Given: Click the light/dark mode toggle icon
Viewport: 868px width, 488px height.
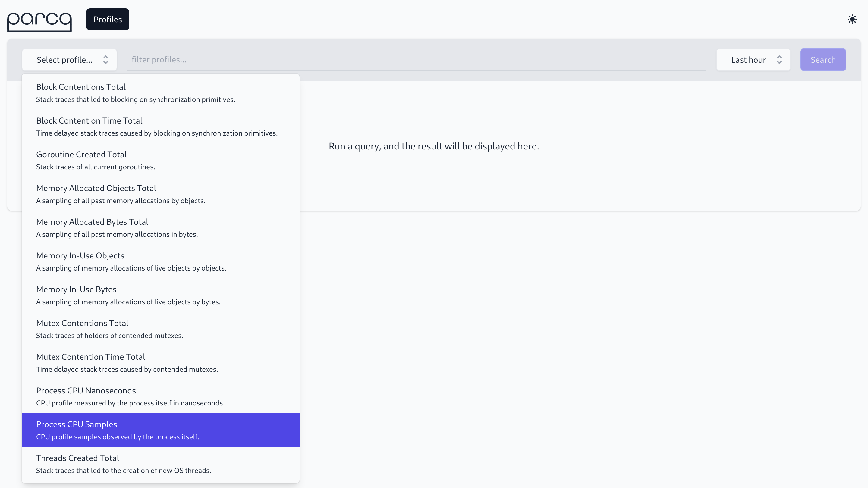Looking at the screenshot, I should 853,19.
